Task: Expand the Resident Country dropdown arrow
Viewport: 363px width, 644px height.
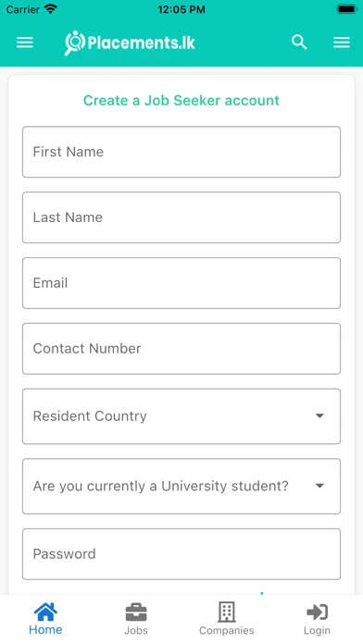Action: point(319,415)
